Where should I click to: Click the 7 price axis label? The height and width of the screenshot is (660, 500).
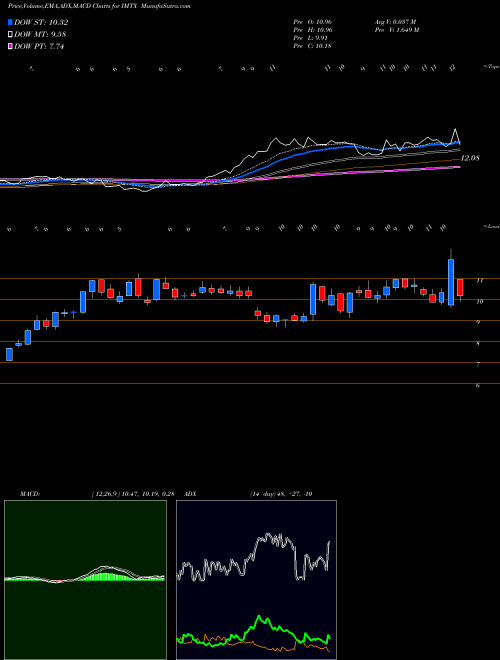click(478, 365)
